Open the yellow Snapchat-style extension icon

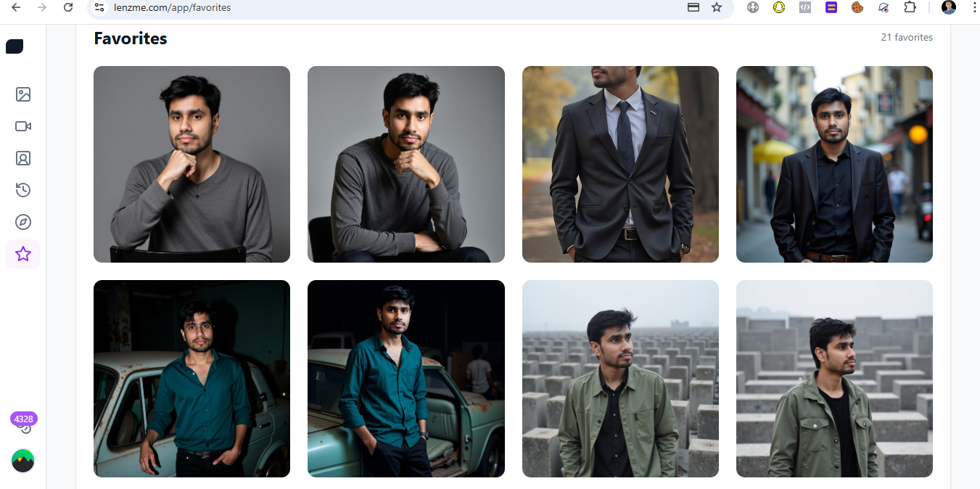779,7
